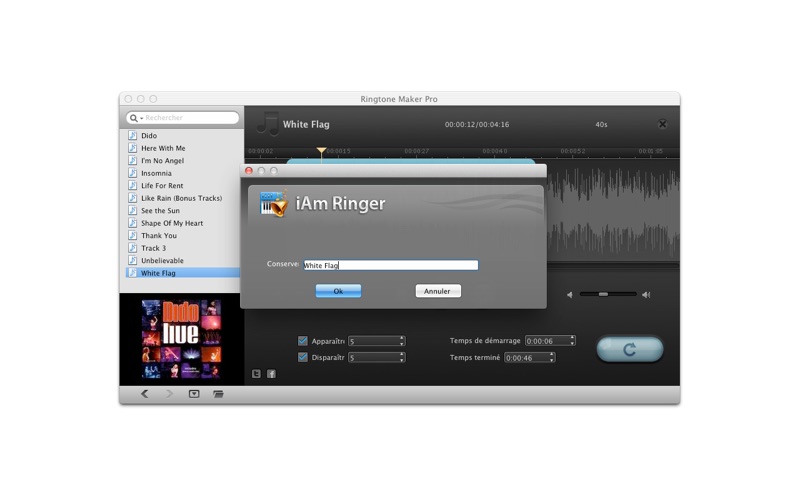Select Like Rain (Bonus Tracks)
800x500 pixels.
click(183, 198)
